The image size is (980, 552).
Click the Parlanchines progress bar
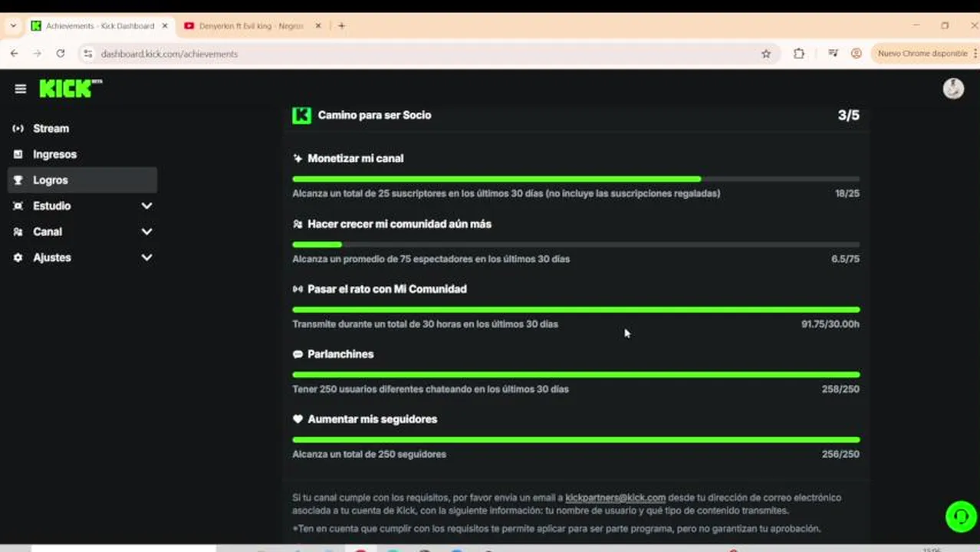click(x=576, y=374)
